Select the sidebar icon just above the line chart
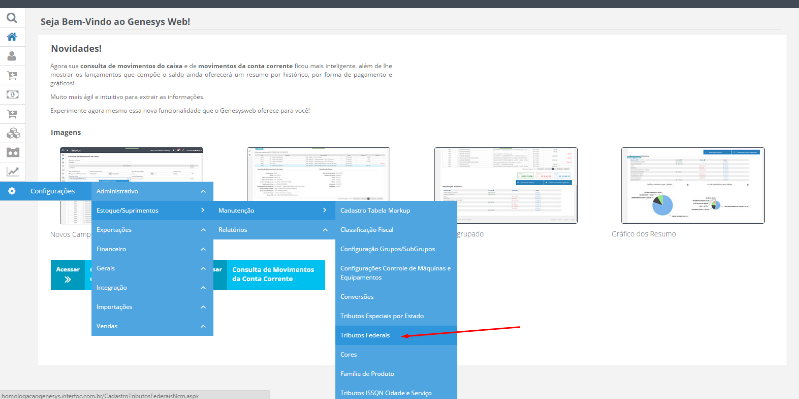Viewport: 799px width, 399px height. click(13, 152)
